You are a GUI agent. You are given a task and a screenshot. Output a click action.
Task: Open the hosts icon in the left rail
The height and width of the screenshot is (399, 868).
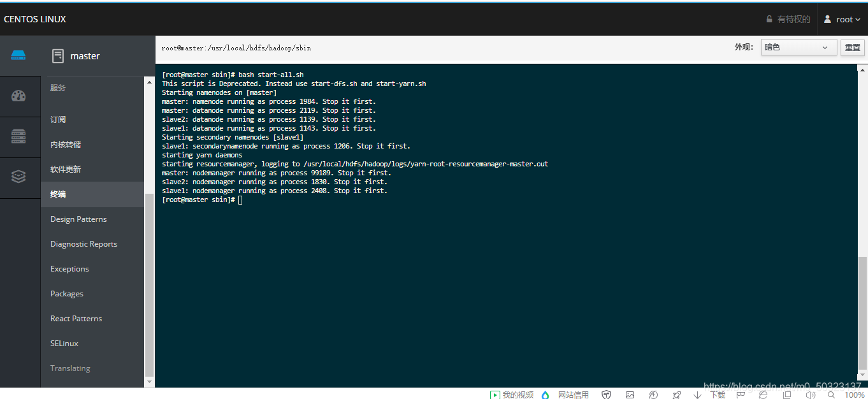coord(18,55)
